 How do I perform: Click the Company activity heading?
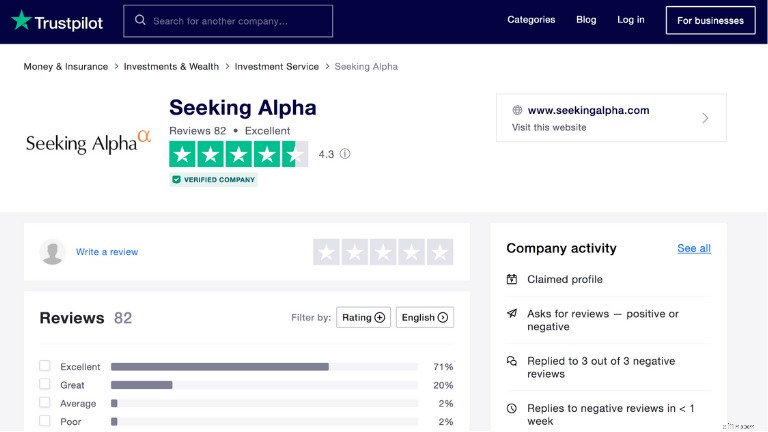(561, 248)
